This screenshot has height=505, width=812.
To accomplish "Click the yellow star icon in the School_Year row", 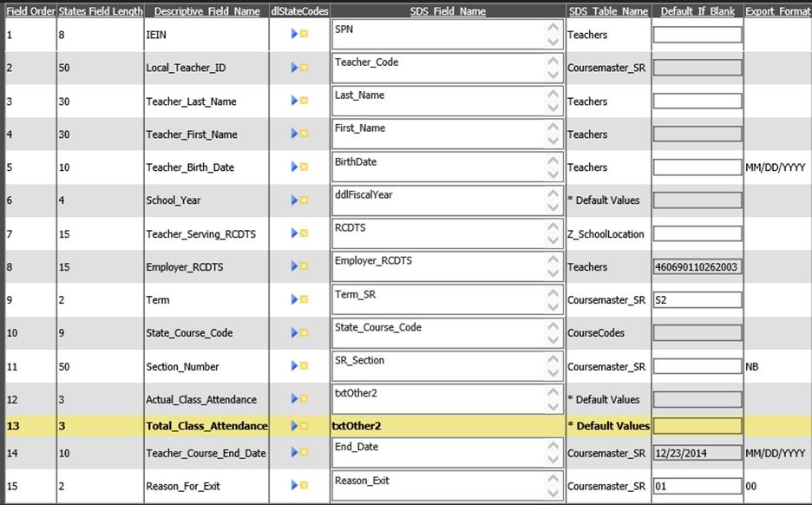I will tap(304, 200).
